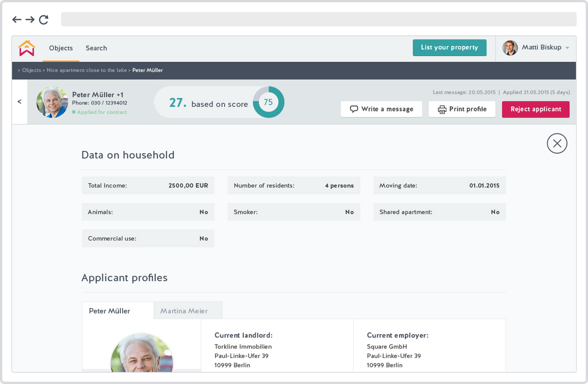Click Matti Biskup's avatar picture

tap(510, 48)
